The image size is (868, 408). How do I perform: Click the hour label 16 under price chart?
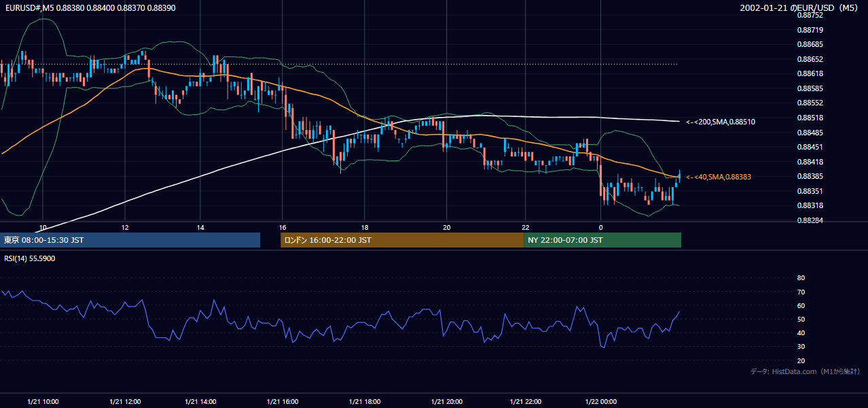(x=283, y=227)
